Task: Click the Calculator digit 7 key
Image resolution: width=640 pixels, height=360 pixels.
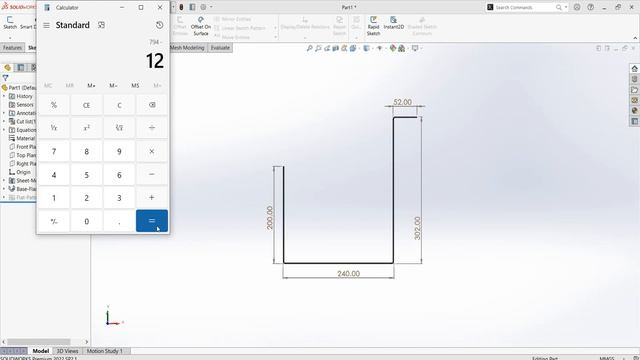Action: (x=54, y=151)
